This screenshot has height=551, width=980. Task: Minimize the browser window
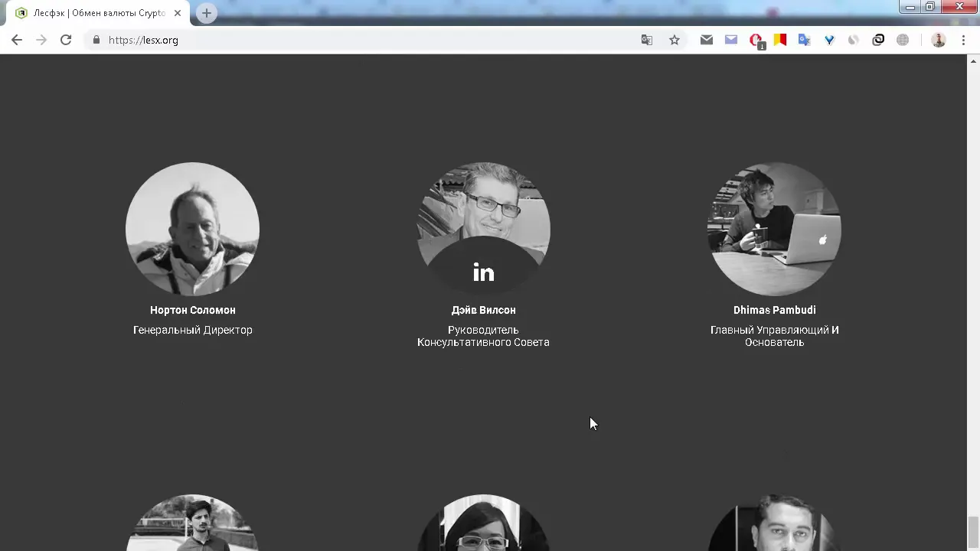910,7
